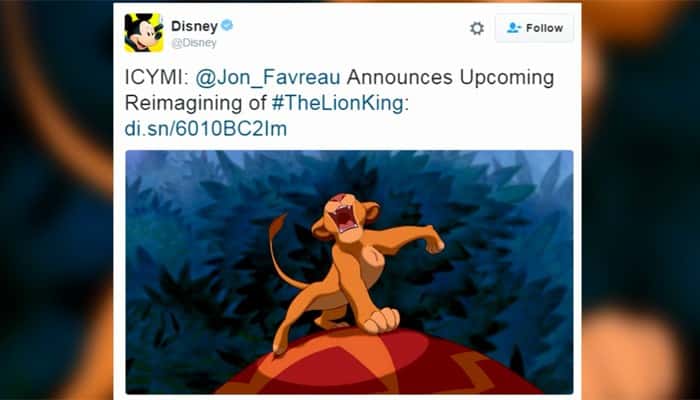Click Simba's curled tail in the picture

tap(282, 251)
